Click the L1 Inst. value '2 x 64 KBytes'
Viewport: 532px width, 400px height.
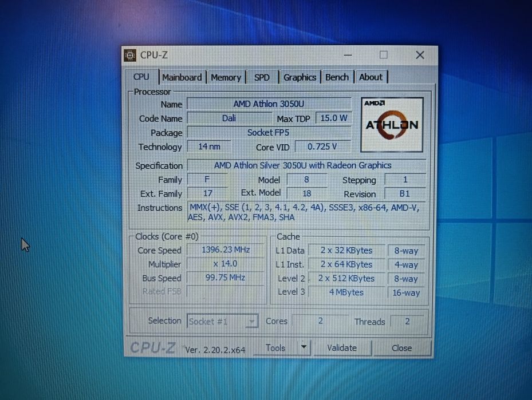347,264
